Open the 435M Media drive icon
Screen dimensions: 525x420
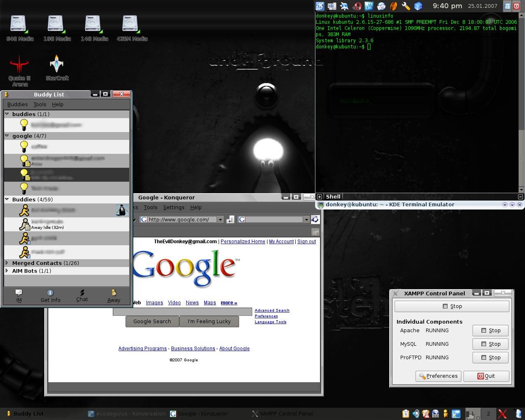point(132,28)
